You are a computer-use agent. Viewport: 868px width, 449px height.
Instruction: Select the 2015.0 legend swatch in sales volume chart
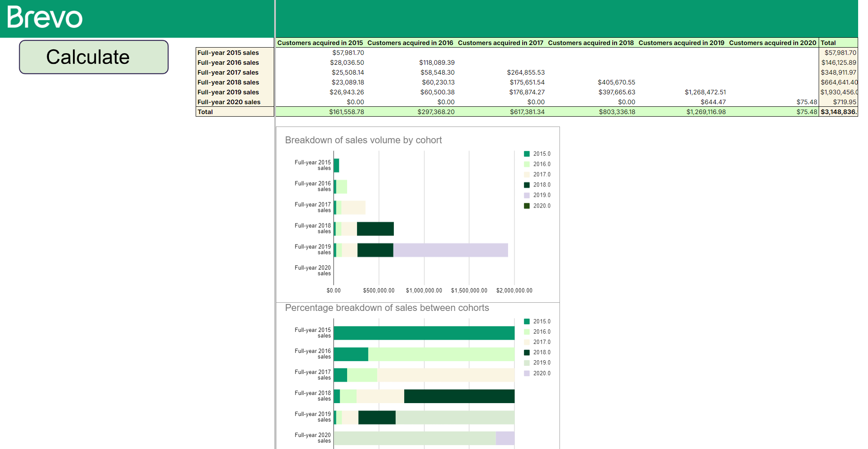click(x=527, y=154)
